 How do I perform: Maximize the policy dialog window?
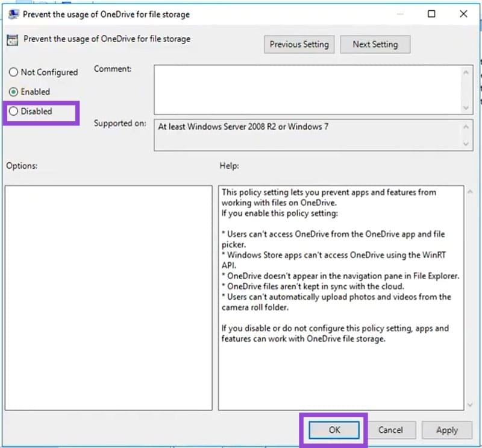click(431, 14)
